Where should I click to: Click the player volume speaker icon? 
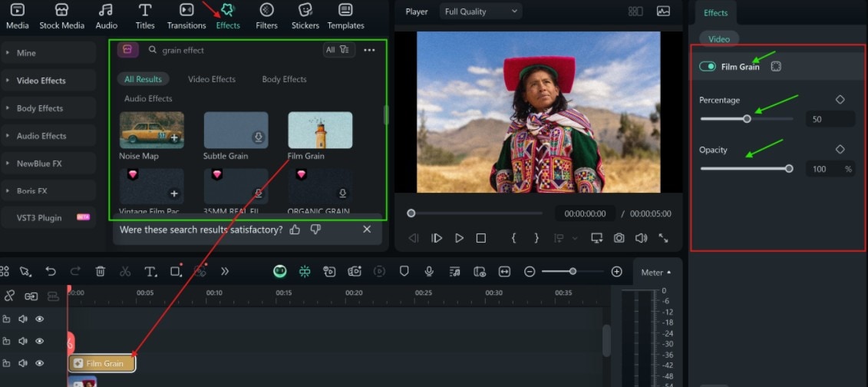point(641,238)
